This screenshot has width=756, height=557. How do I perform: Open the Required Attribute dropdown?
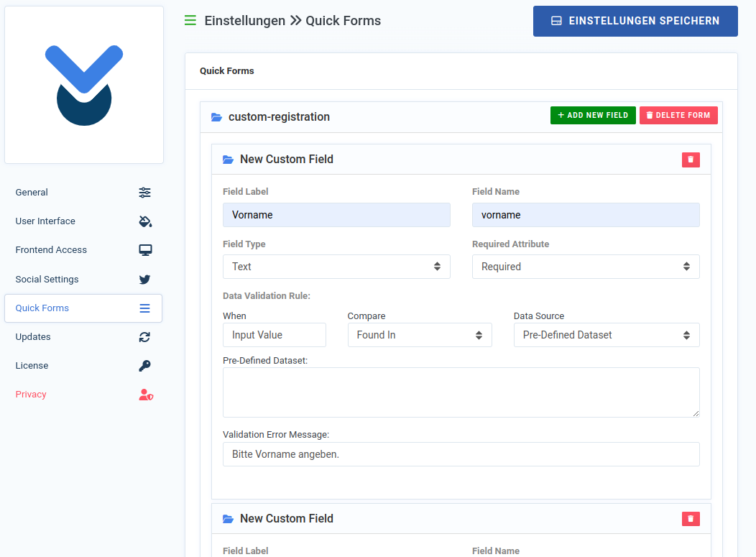[586, 267]
